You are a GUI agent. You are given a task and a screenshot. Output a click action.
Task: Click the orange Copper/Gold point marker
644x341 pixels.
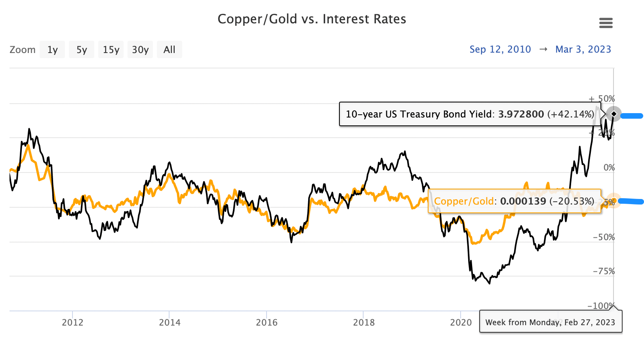(x=613, y=201)
